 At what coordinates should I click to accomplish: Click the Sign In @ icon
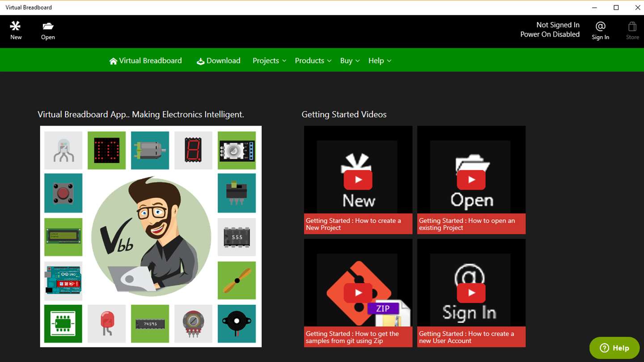[x=600, y=26]
